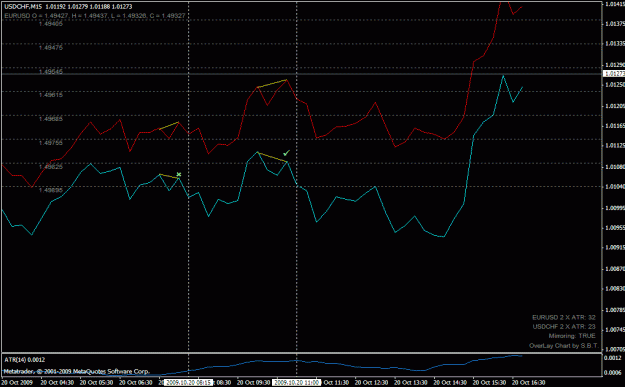
Task: Click the EURUSD overlay level 1.49825
Action: pos(51,167)
